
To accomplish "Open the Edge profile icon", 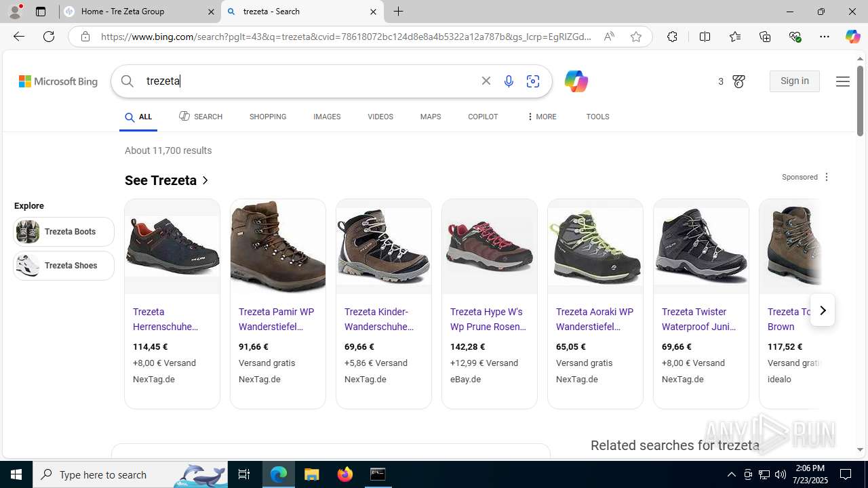I will 15,12.
